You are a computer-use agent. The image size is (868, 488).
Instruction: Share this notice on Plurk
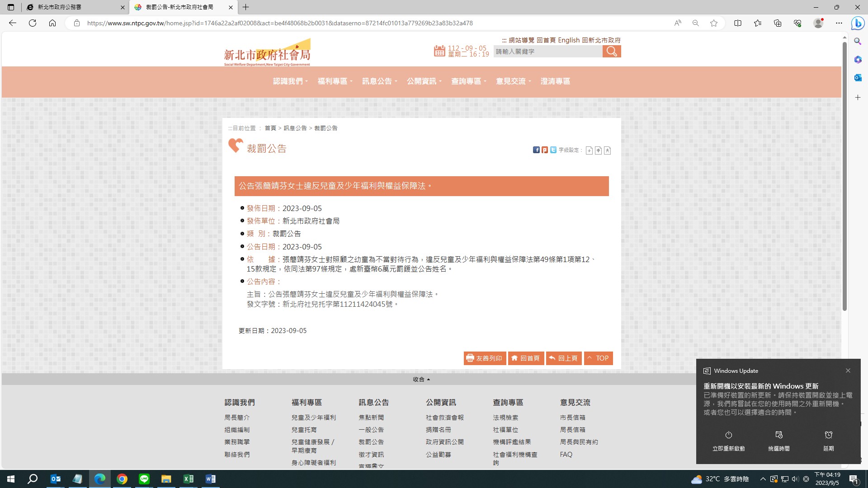coord(545,150)
